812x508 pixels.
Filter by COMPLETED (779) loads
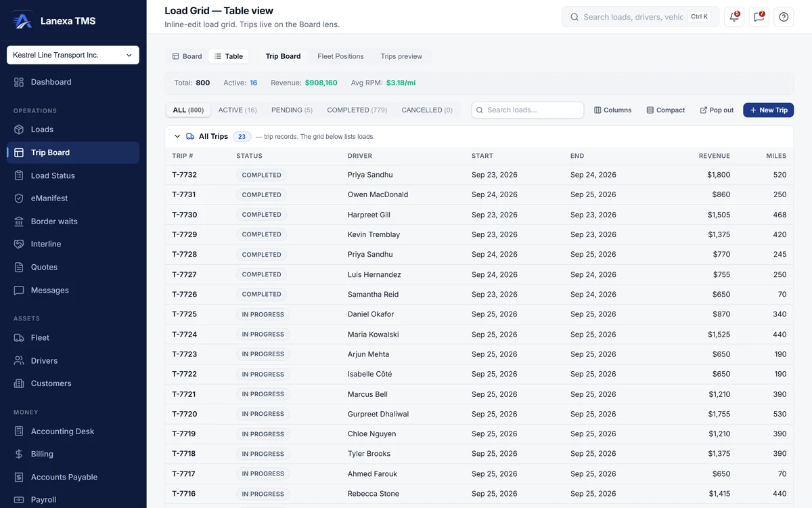[357, 110]
